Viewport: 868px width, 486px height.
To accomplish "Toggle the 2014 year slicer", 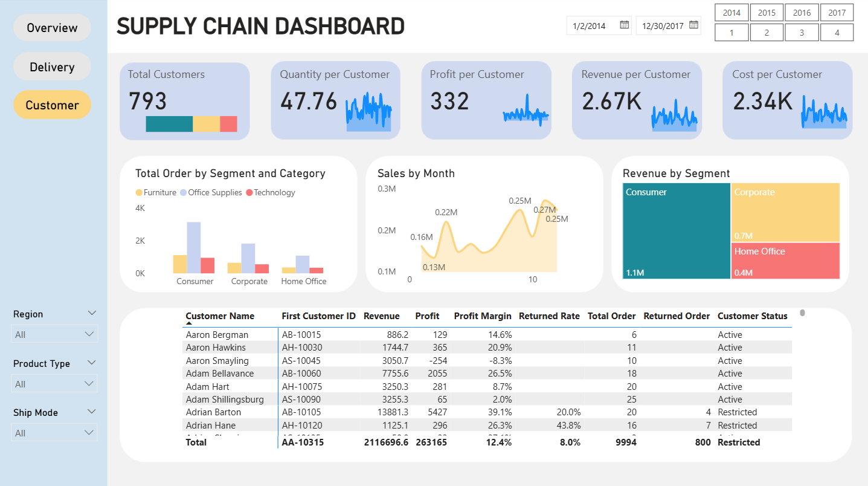I will click(731, 13).
